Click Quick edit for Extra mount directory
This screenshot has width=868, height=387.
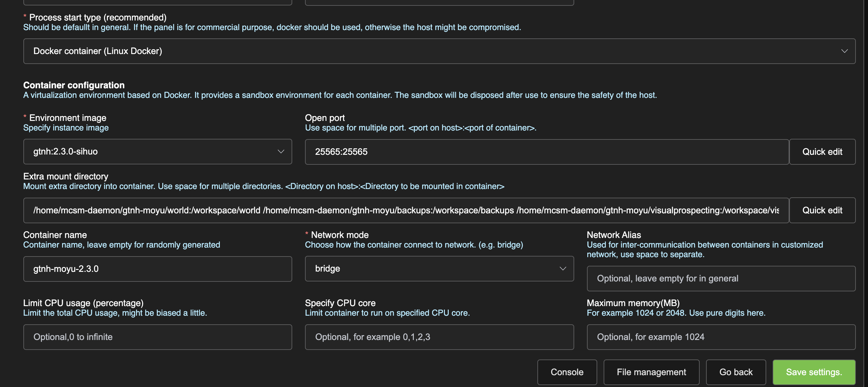(x=822, y=210)
